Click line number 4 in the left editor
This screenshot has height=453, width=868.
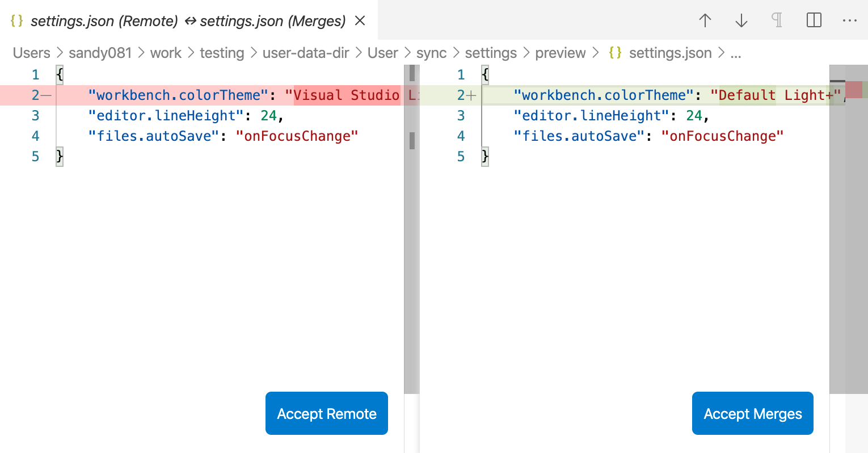click(35, 136)
